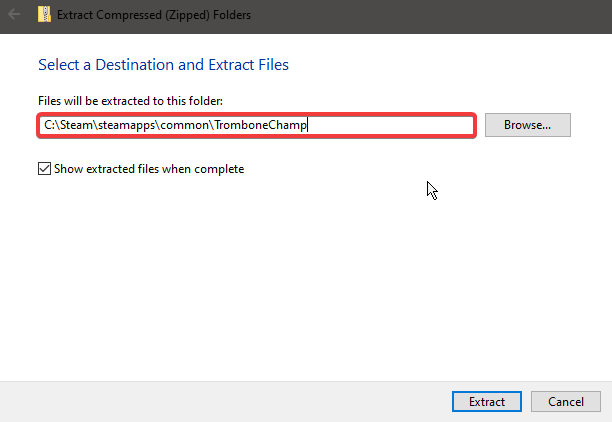Viewport: 612px width, 422px height.
Task: Click the 'Files will be extracted to this folder' label
Action: tap(131, 101)
